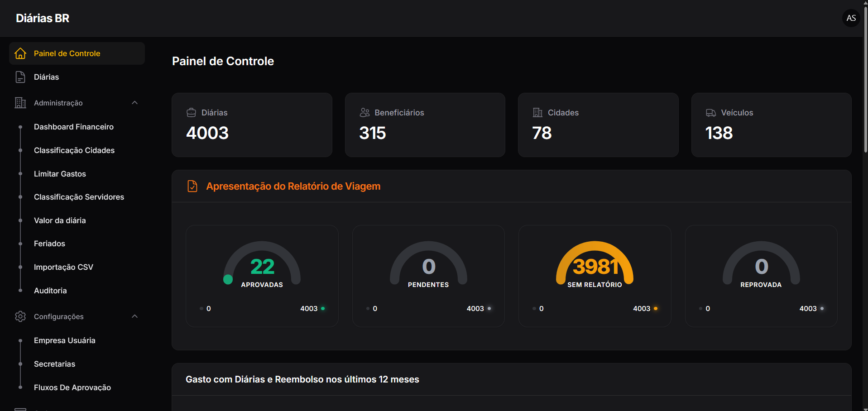Click the Sem Relatório gauge showing 3981
868x411 pixels.
[x=595, y=263]
